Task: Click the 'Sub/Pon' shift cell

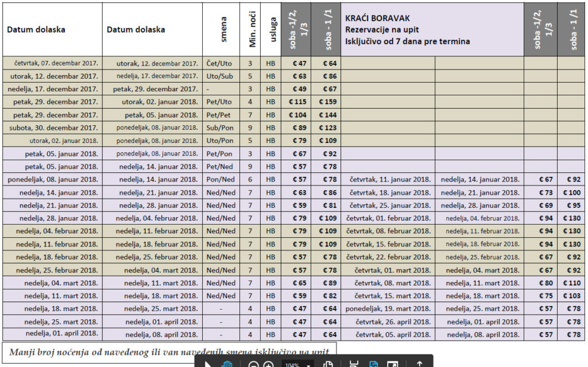Action: [220, 128]
